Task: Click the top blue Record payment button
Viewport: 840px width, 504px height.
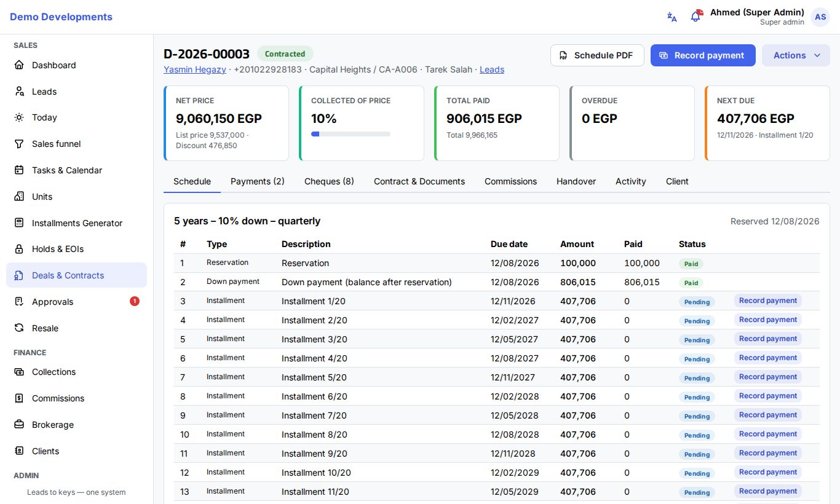Action: point(703,55)
